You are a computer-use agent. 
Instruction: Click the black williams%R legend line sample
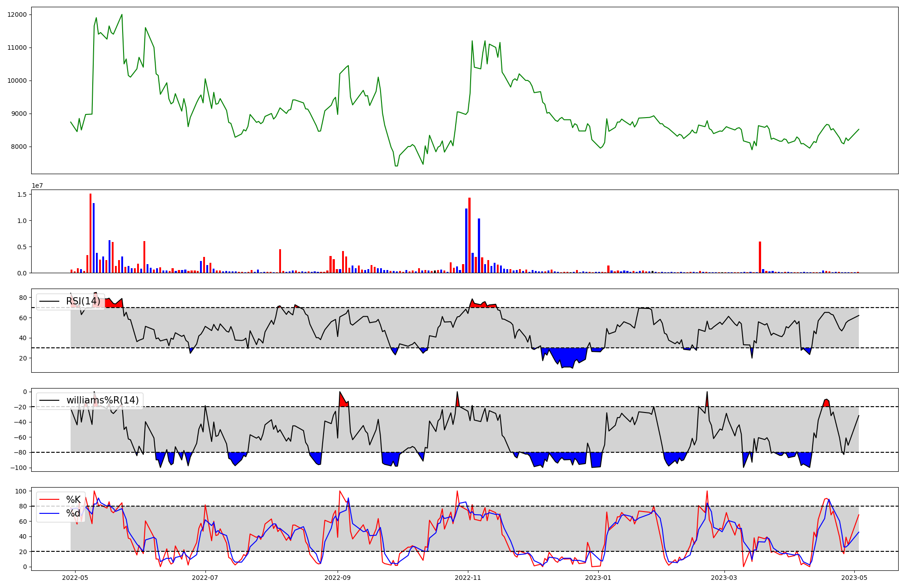click(49, 400)
